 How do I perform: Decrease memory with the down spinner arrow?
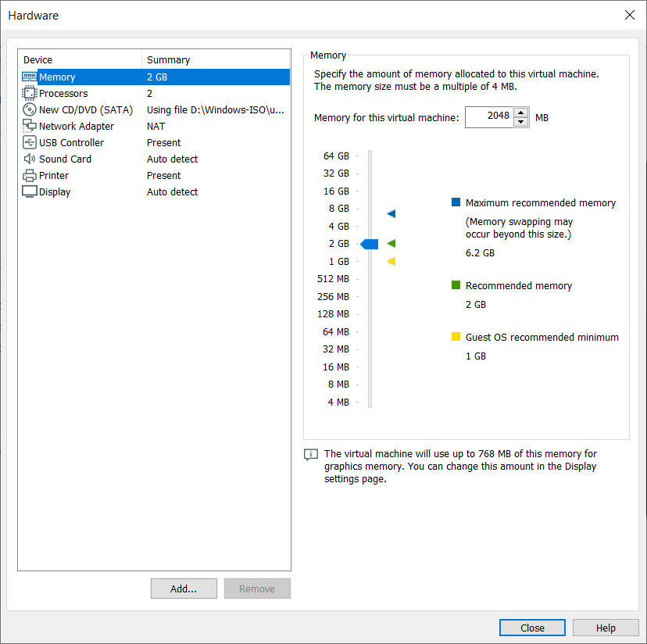tap(521, 122)
